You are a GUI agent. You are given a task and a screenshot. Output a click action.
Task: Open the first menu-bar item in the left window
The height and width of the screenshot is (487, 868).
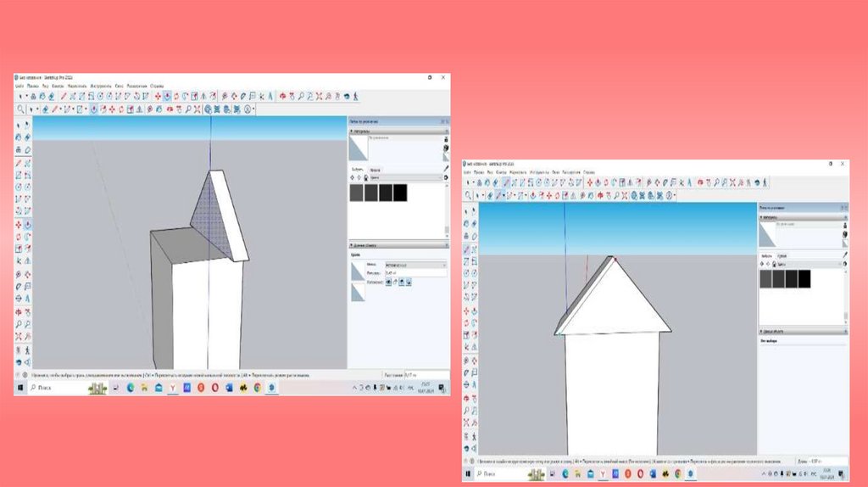point(19,86)
